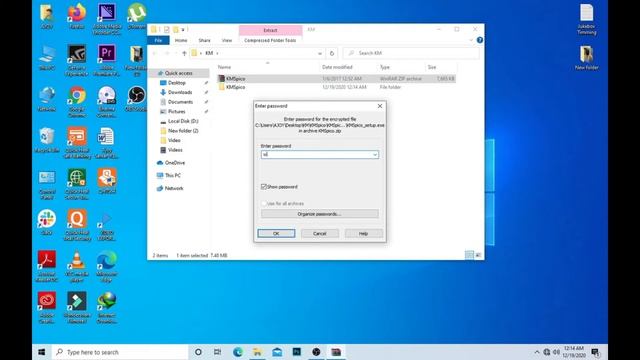Launch Adobe Creative Cloud shortcut
This screenshot has width=640, height=360.
(47, 307)
